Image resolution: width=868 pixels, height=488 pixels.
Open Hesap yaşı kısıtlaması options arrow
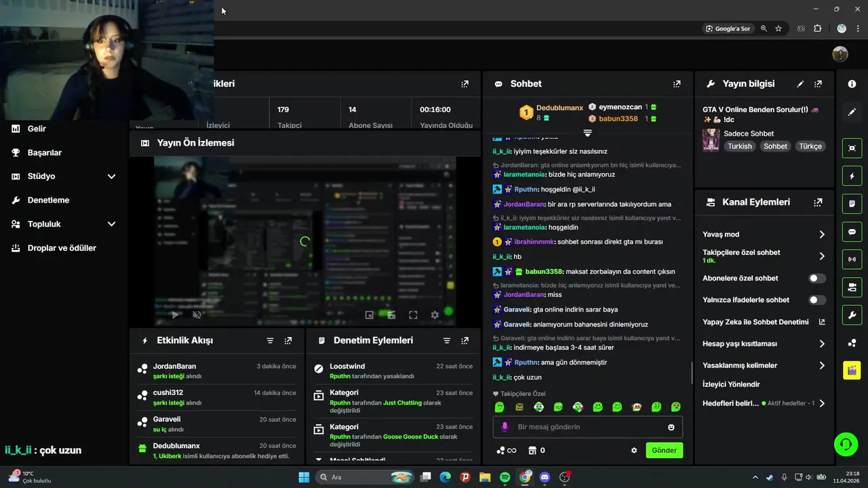821,344
